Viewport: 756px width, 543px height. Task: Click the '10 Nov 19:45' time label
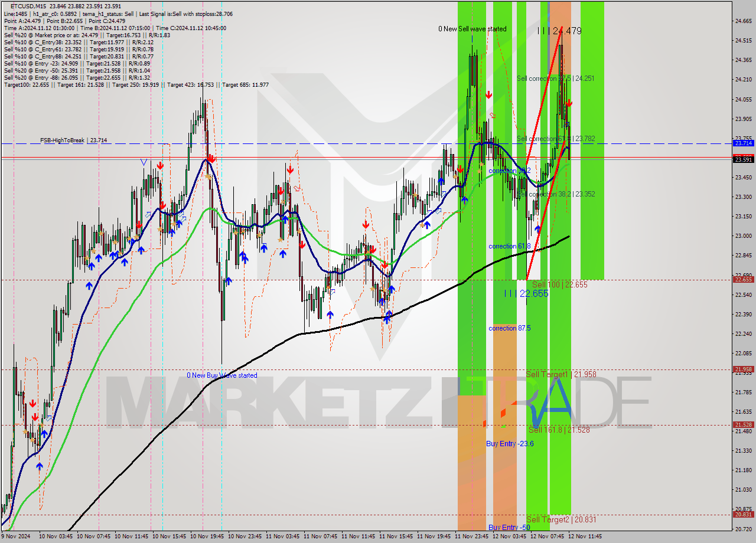207,537
